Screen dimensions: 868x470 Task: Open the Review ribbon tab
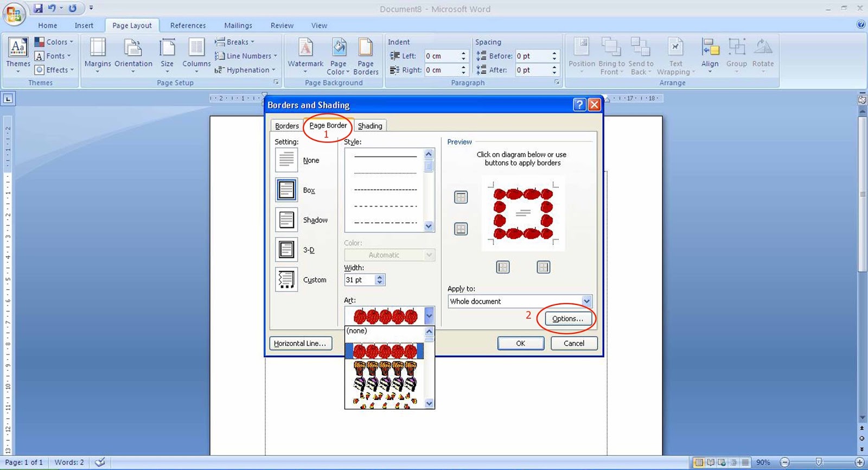pyautogui.click(x=282, y=26)
